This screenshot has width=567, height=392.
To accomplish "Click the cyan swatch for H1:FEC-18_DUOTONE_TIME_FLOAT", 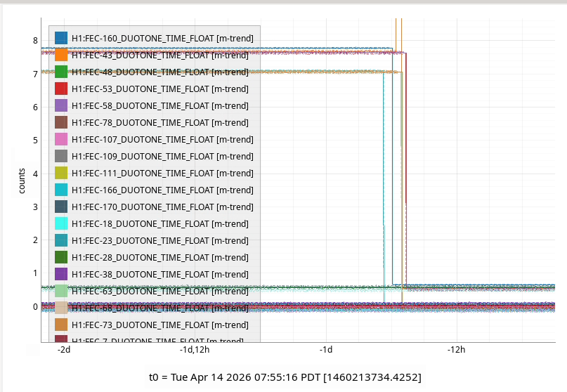I will pos(61,224).
